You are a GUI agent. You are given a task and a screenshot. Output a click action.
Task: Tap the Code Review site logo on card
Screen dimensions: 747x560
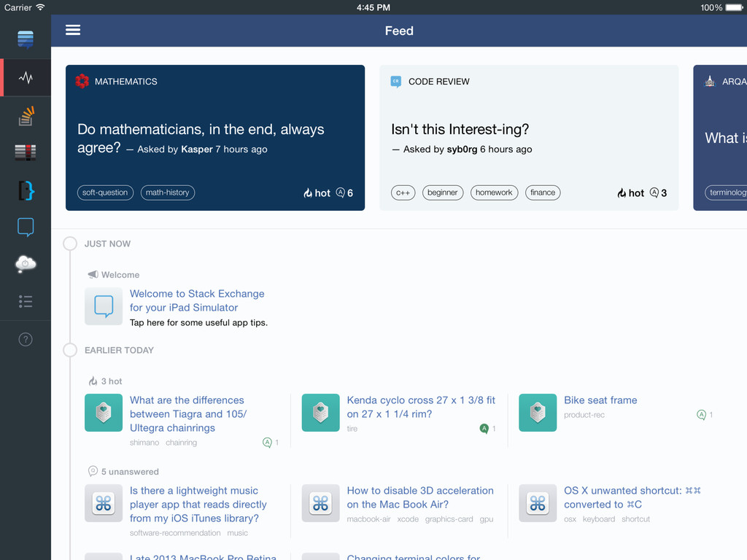(x=396, y=82)
